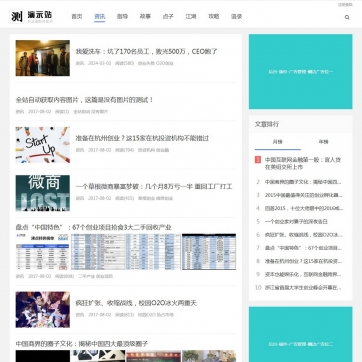Open the 点子 nav item
Screen dimensions: 362x362
(x=168, y=16)
